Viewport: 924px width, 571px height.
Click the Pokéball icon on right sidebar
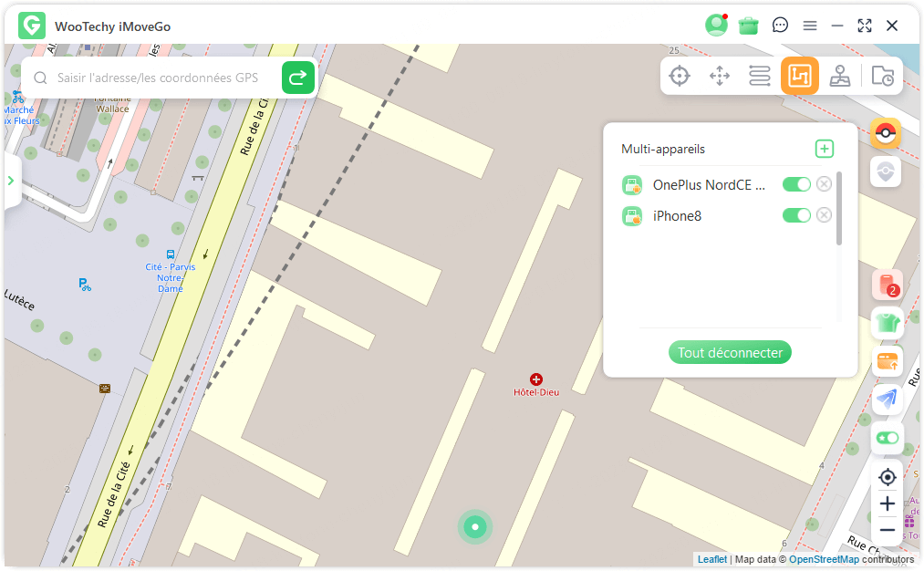click(x=886, y=134)
